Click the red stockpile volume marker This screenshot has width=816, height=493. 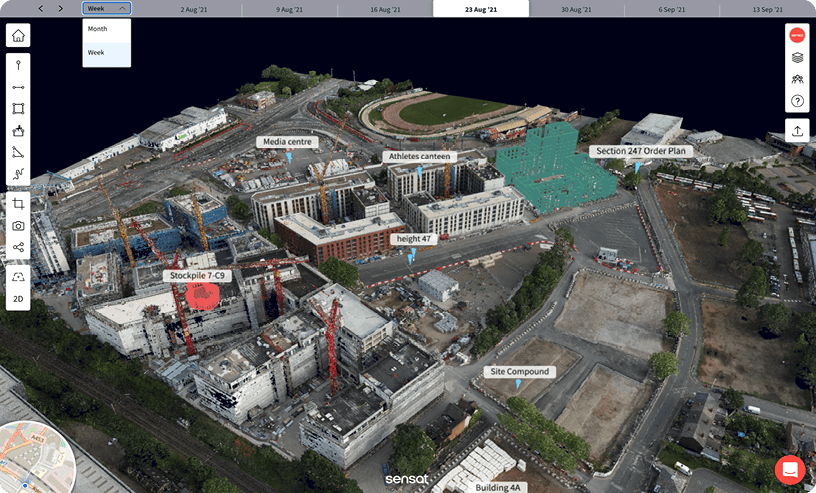[x=203, y=297]
